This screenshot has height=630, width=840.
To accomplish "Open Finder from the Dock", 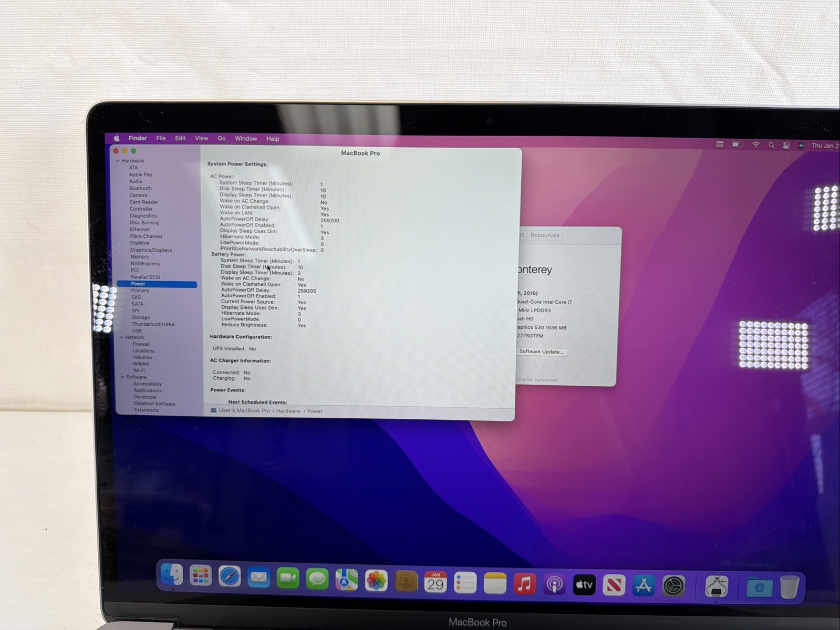I will [x=172, y=574].
